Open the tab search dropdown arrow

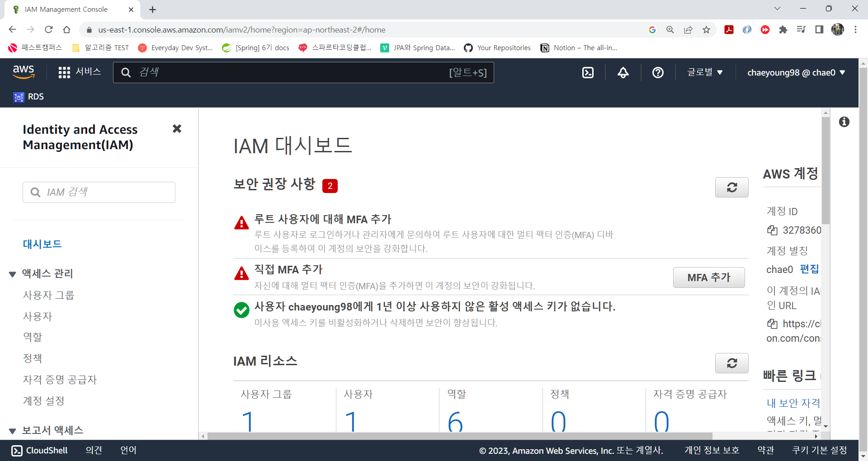pyautogui.click(x=777, y=9)
